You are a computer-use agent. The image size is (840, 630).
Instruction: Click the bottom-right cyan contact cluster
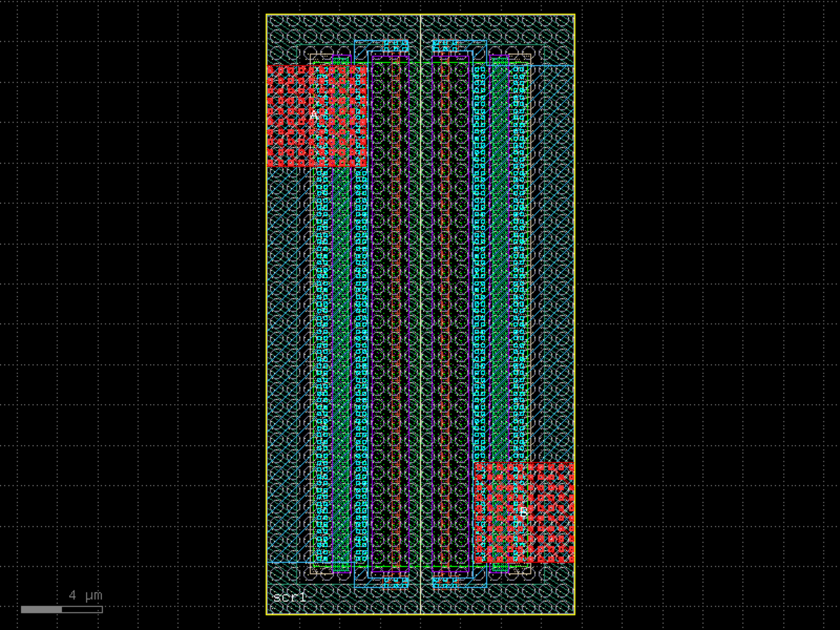(445, 582)
